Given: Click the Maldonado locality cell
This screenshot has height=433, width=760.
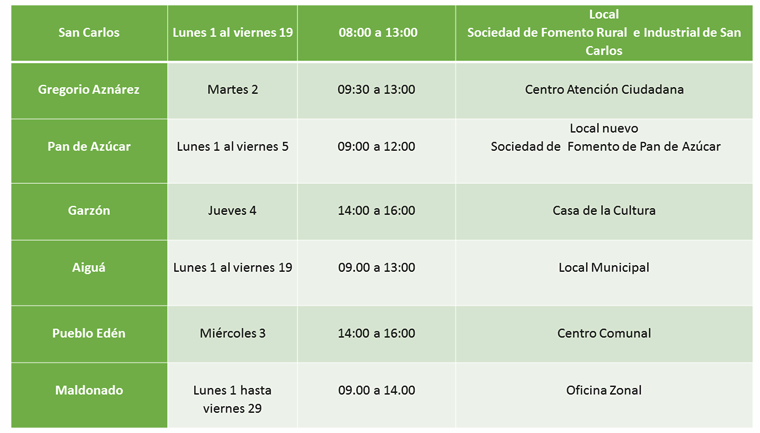Looking at the screenshot, I should (x=88, y=391).
